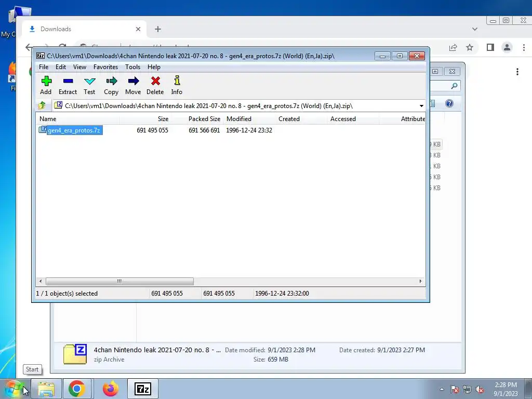This screenshot has height=399, width=532.
Task: Click the Downloads tab in Chrome
Action: coord(84,29)
